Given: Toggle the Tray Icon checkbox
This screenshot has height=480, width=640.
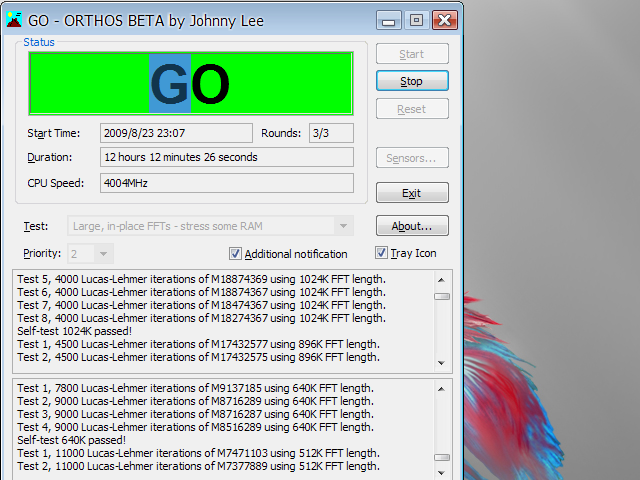Looking at the screenshot, I should point(381,253).
